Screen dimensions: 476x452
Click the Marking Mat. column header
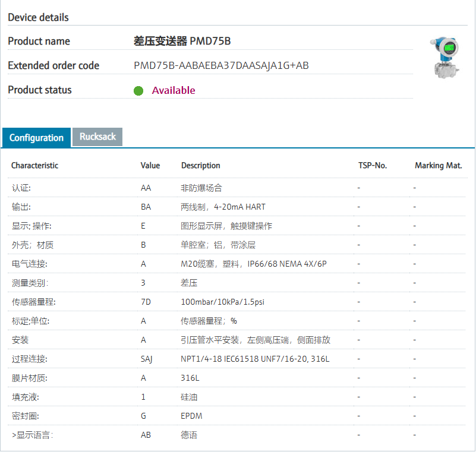[438, 166]
